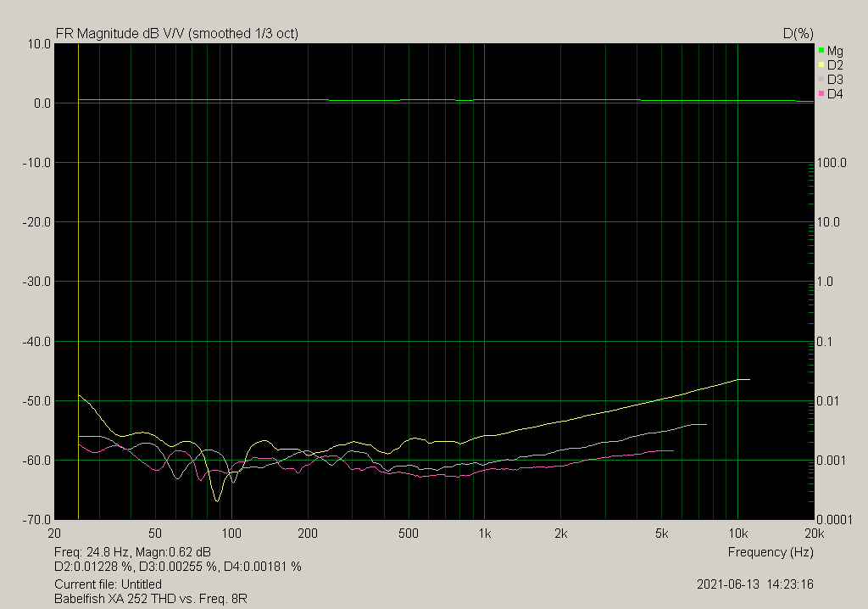Click the 2k frequency axis tick label
Viewport: 868px width, 609px height.
[x=561, y=534]
